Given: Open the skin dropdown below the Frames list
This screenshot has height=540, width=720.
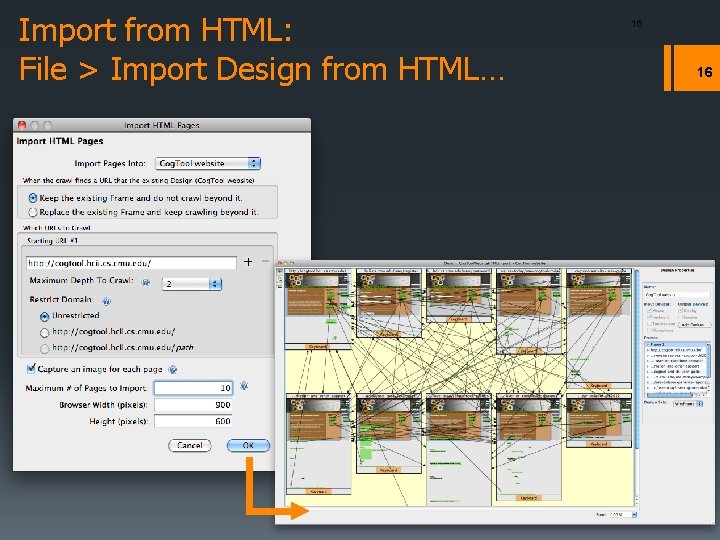Looking at the screenshot, I should [x=688, y=404].
